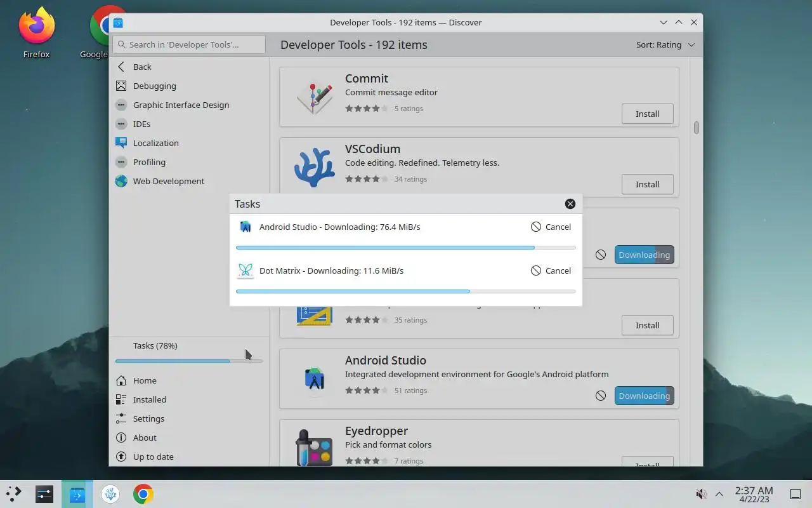This screenshot has width=812, height=508.
Task: Select the IDEs category
Action: point(189,124)
